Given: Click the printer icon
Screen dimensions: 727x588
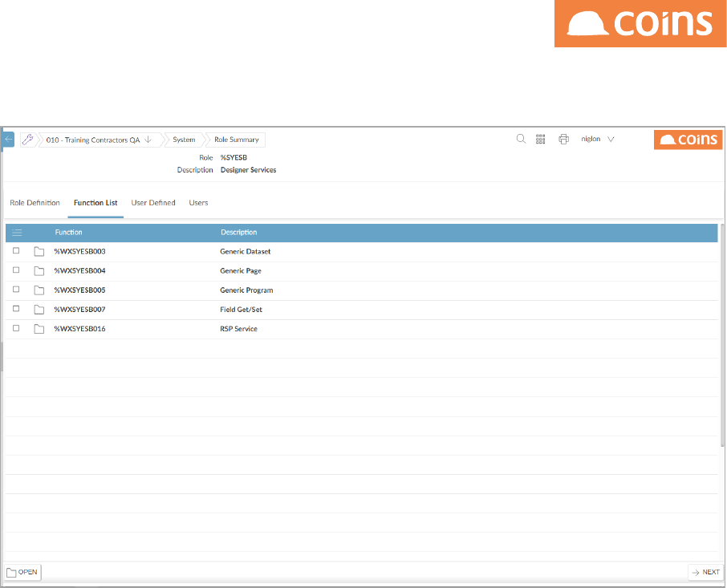Looking at the screenshot, I should click(x=563, y=139).
